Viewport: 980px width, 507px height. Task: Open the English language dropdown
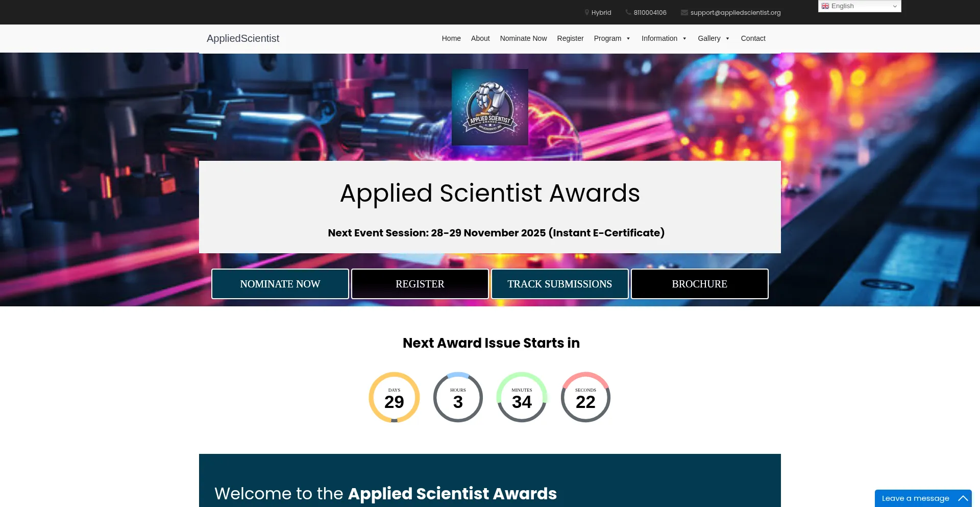[860, 6]
